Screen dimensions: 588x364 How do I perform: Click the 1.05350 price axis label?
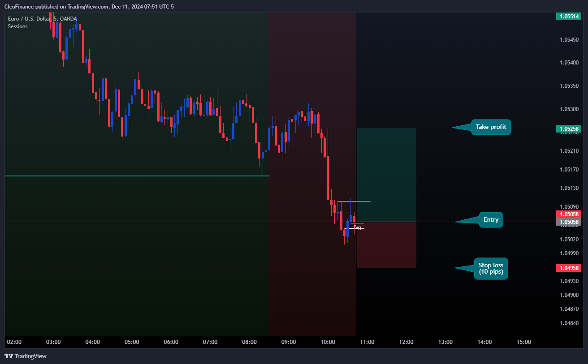(569, 86)
